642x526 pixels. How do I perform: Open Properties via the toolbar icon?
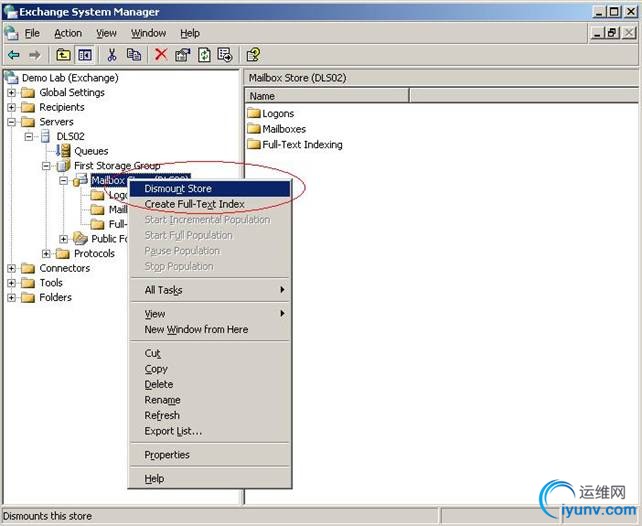coord(183,54)
